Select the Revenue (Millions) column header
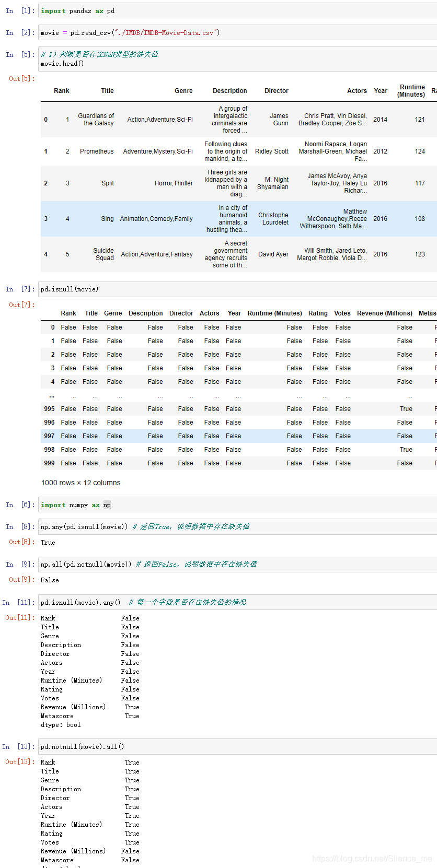437x868 pixels. pos(385,313)
